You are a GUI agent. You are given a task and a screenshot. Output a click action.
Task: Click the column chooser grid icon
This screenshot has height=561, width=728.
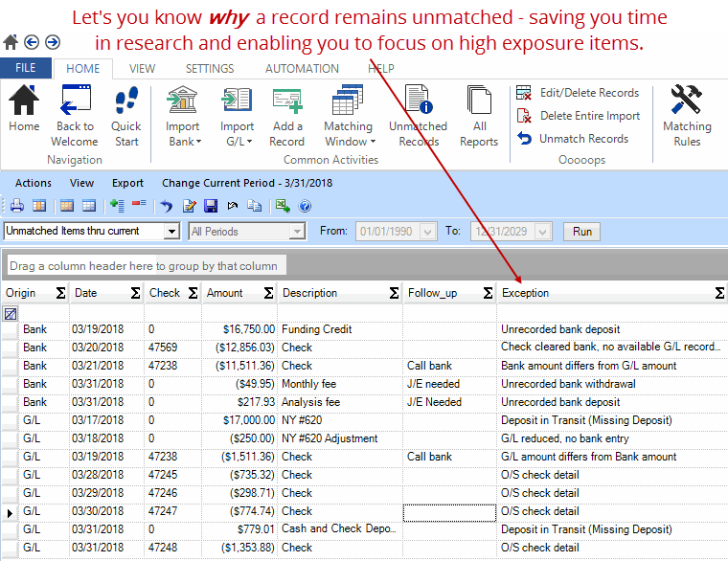[x=39, y=205]
